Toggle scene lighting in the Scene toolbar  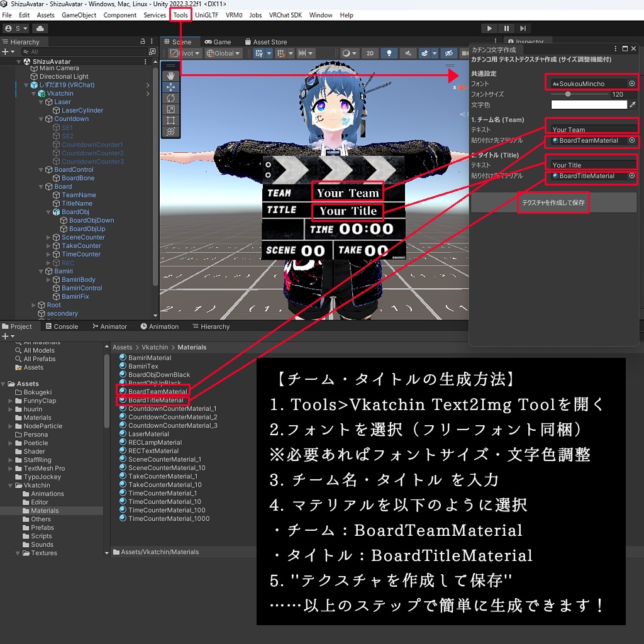pyautogui.click(x=389, y=53)
